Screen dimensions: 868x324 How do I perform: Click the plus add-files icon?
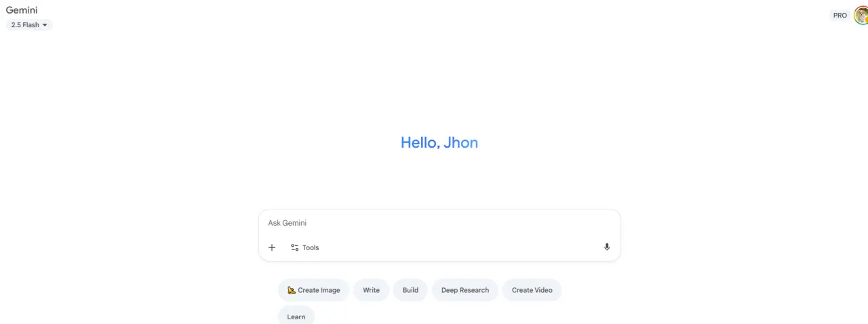point(272,247)
